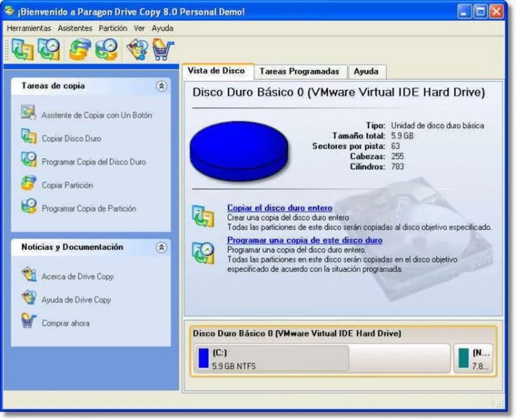Click the Cabezas value 255
Screen dimensions: 516x420
(398, 156)
